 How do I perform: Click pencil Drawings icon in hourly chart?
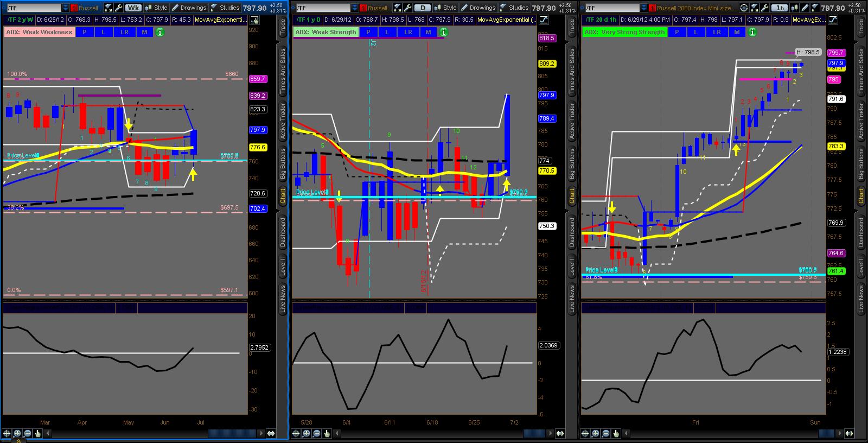(x=804, y=8)
